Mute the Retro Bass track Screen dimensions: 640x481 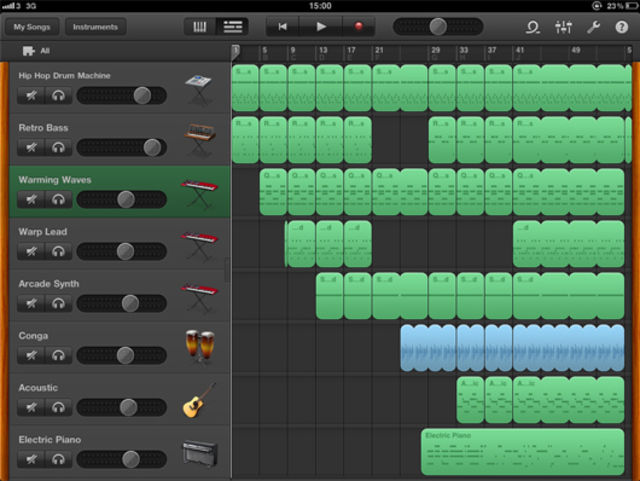[x=31, y=147]
